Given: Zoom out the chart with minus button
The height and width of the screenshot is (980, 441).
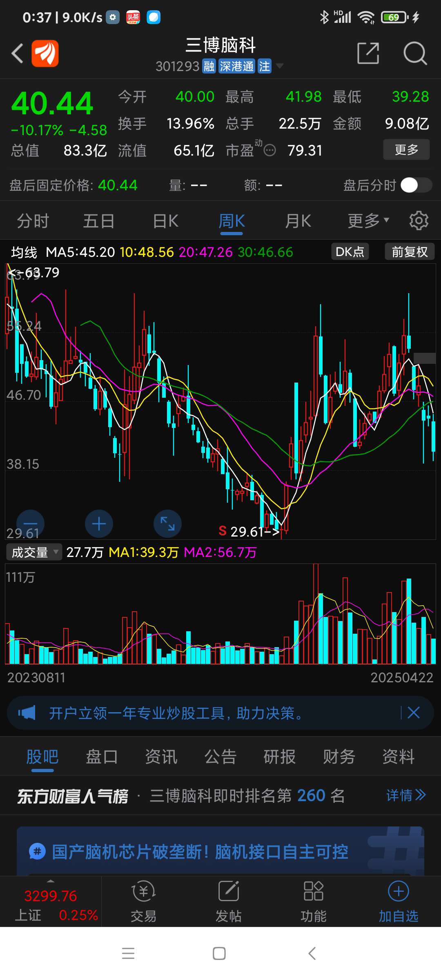Looking at the screenshot, I should [x=30, y=523].
